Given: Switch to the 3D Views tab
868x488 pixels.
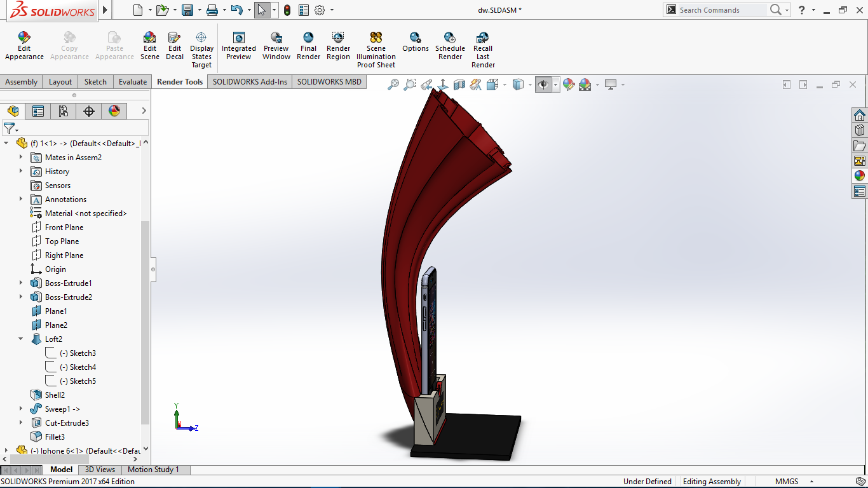Looking at the screenshot, I should click(100, 470).
